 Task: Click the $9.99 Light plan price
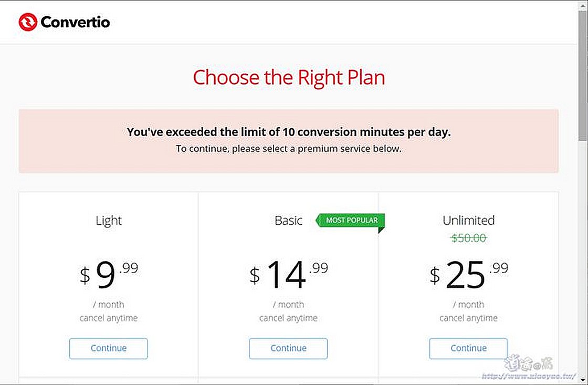(109, 275)
